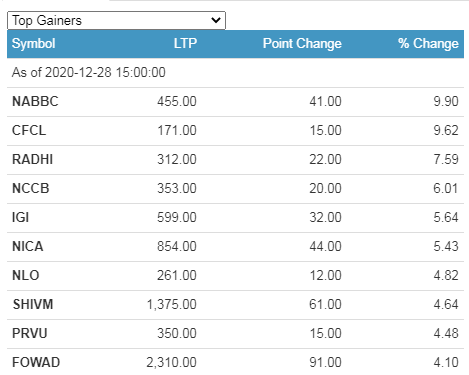Click SHIVM's 61.00 point change cell
Viewport: 469px width, 375px height.
pyautogui.click(x=325, y=304)
